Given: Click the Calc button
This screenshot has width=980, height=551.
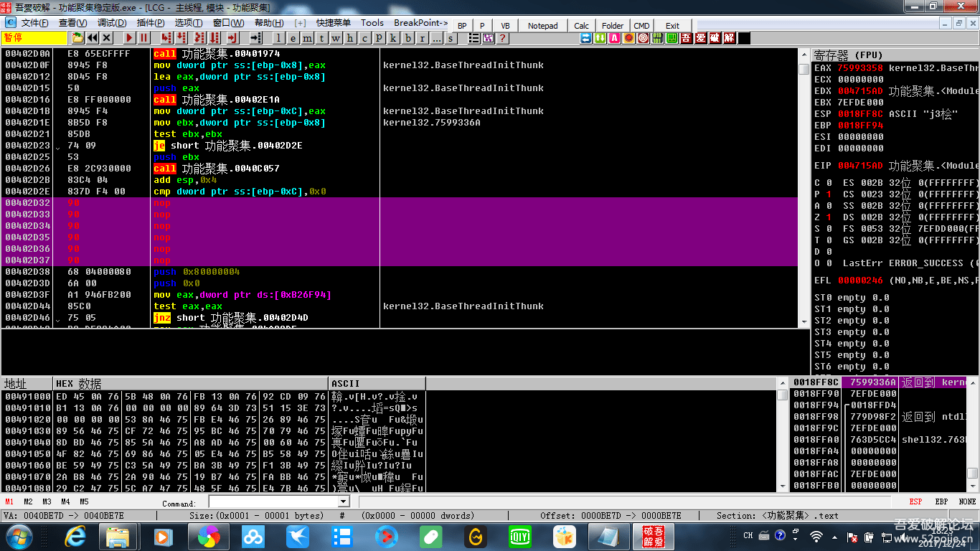Looking at the screenshot, I should (x=582, y=26).
